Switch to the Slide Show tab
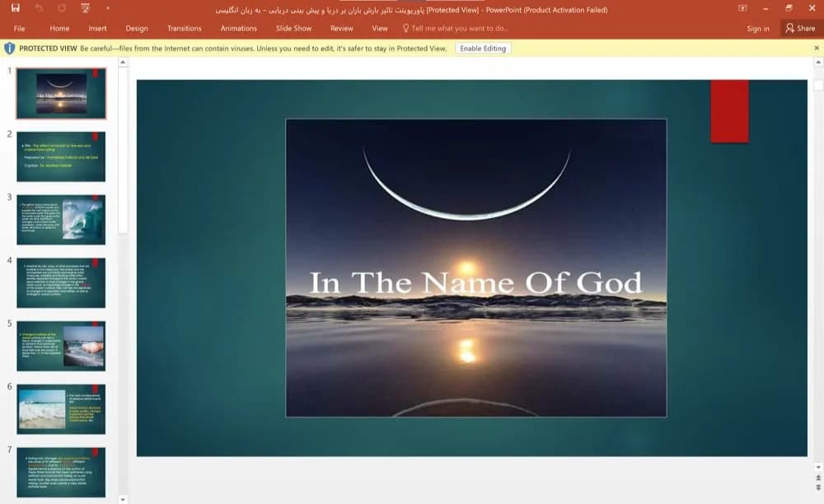This screenshot has height=504, width=824. pos(294,28)
